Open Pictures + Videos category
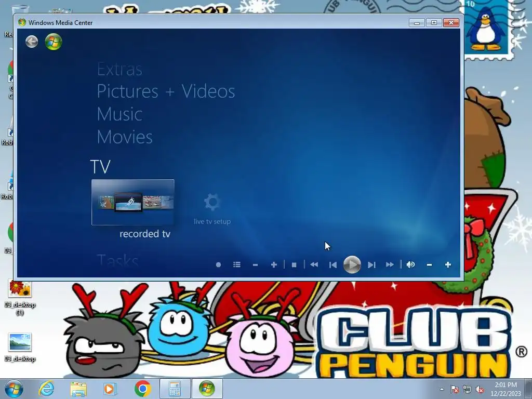Screen dimensions: 532x399 point(166,91)
